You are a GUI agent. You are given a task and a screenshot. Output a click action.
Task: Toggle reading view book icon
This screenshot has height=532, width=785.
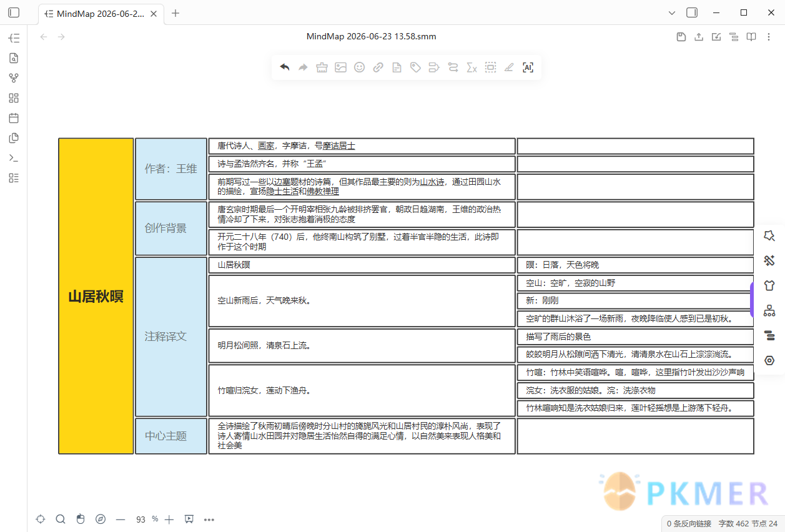coord(751,37)
